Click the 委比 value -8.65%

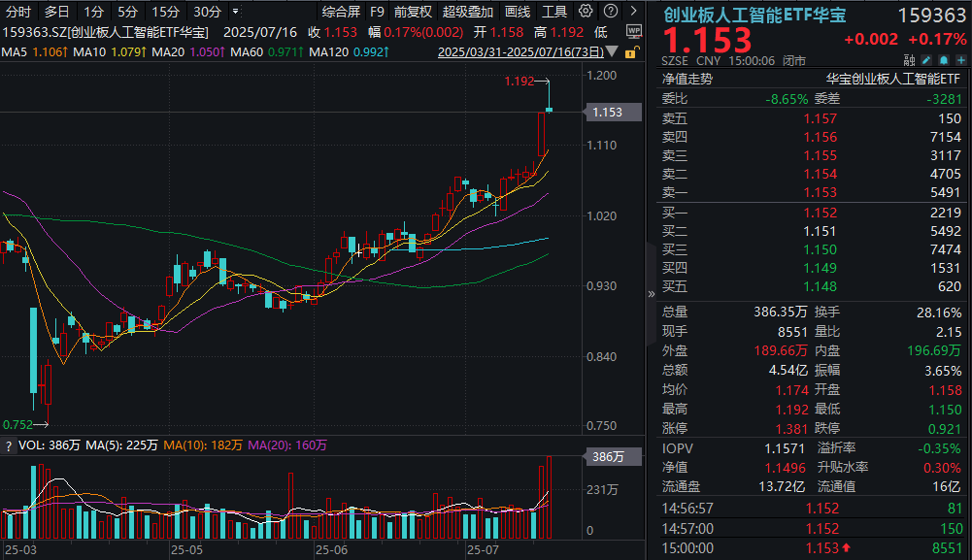[787, 99]
